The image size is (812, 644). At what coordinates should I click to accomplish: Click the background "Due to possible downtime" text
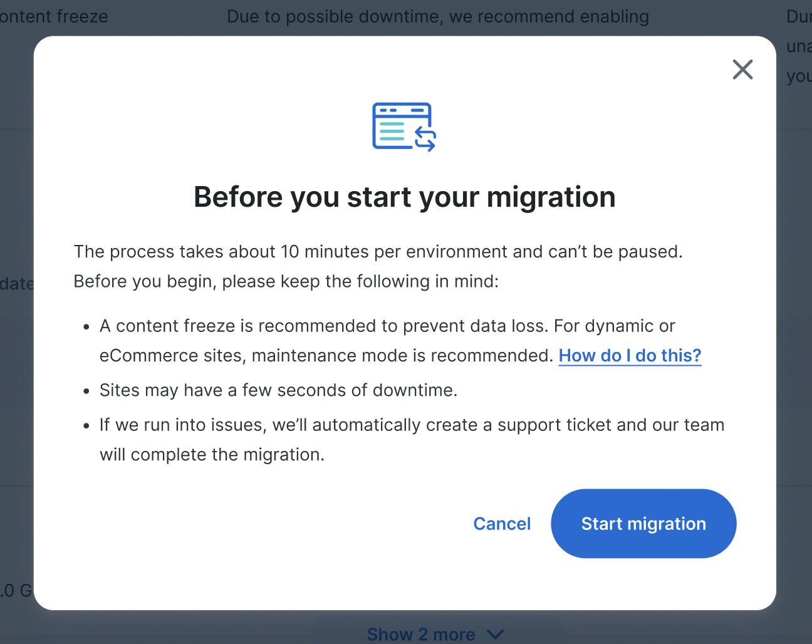(437, 17)
